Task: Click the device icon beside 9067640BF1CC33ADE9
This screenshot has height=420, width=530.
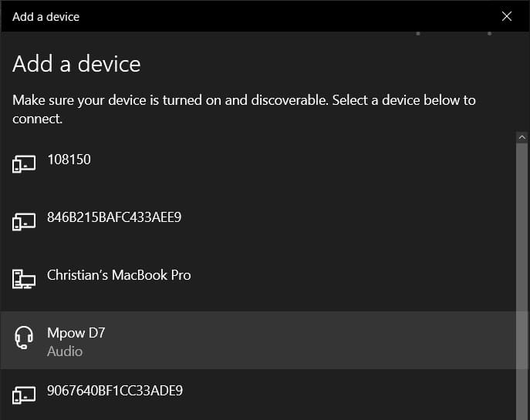Action: [24, 395]
